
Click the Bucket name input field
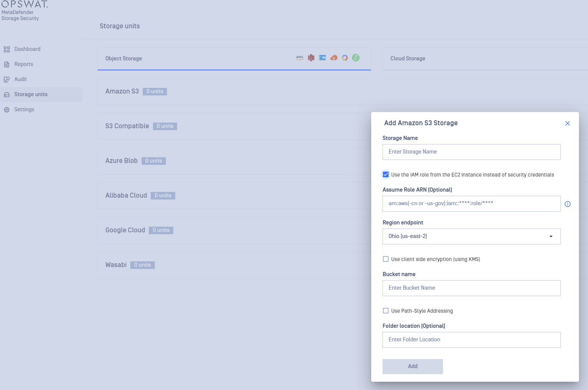coord(472,288)
